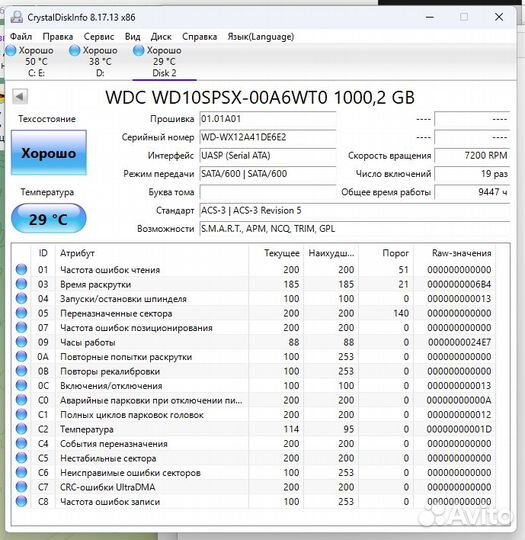Image resolution: width=525 pixels, height=540 pixels.
Task: Click status orb for Частота ошибок чтения
Action: pyautogui.click(x=21, y=269)
